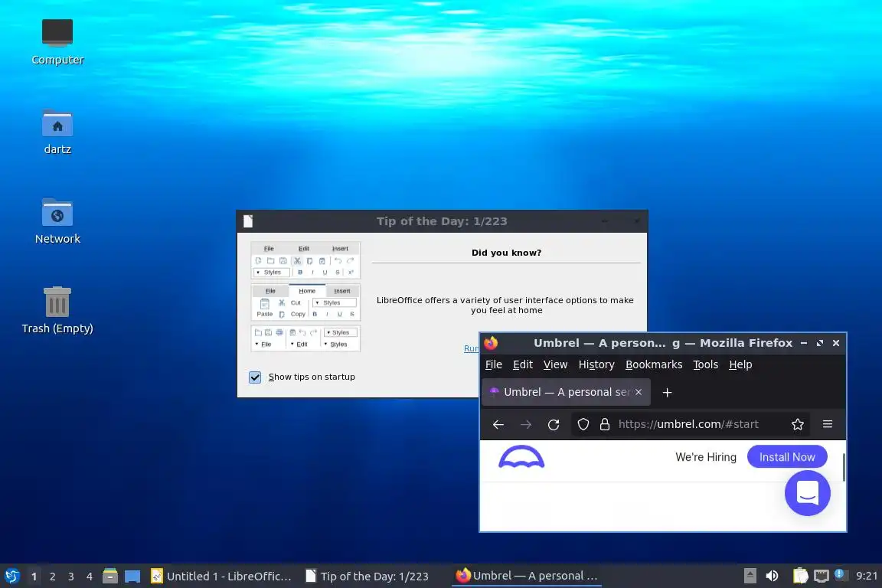Click the show desktop icon in taskbar
The height and width of the screenshot is (588, 882).
[132, 577]
